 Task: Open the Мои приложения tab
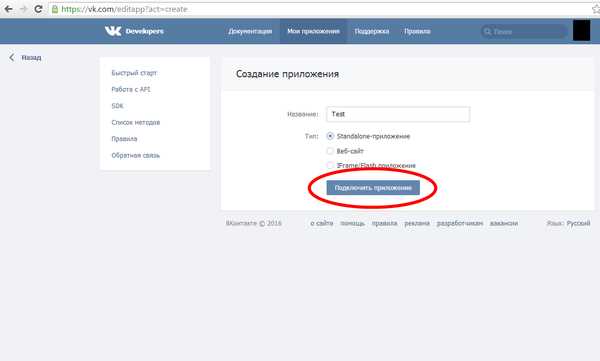pos(313,31)
